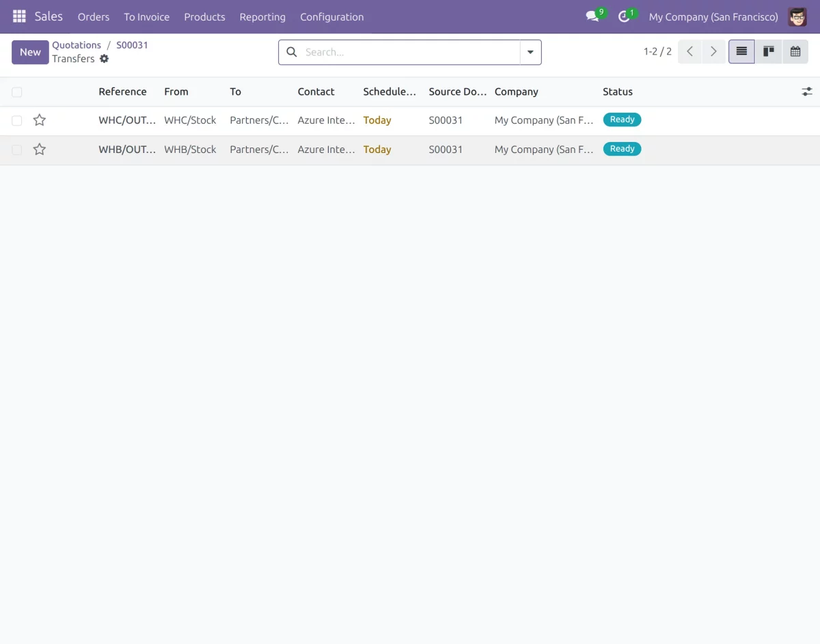Open the apps grid menu

[18, 16]
